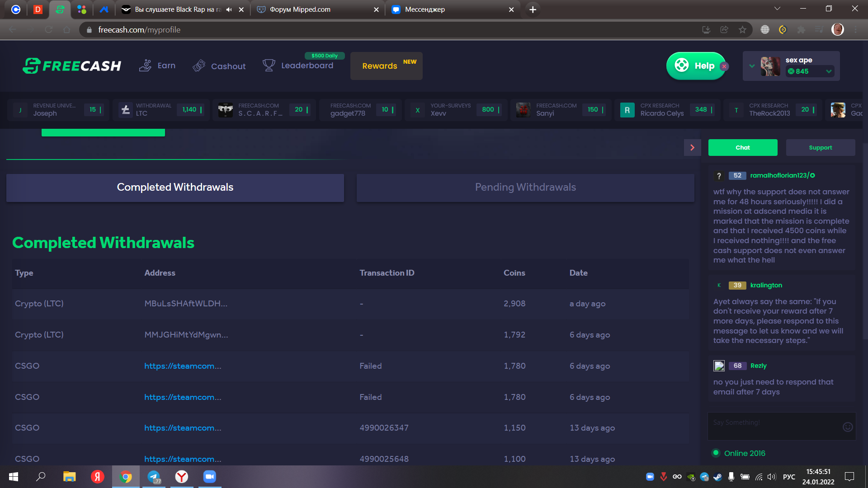Click the Freecash logo

point(72,66)
